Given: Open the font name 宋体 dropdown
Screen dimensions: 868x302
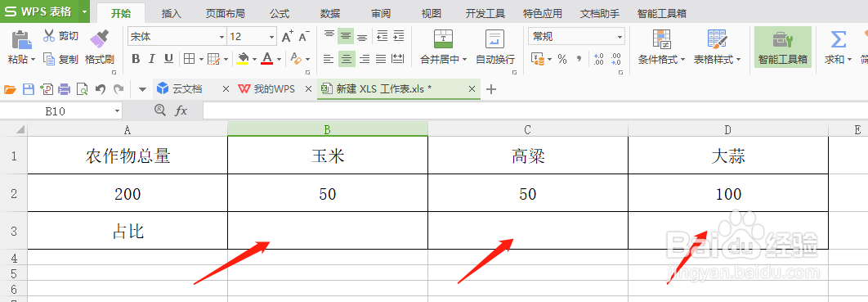Looking at the screenshot, I should pos(222,37).
